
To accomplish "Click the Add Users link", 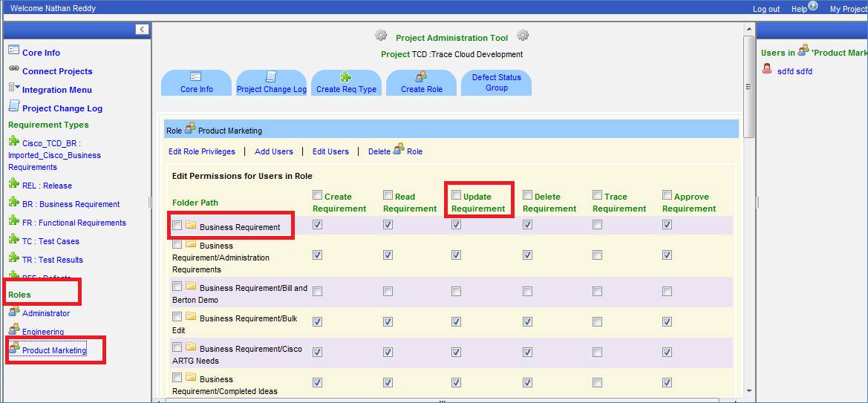I will pyautogui.click(x=274, y=151).
